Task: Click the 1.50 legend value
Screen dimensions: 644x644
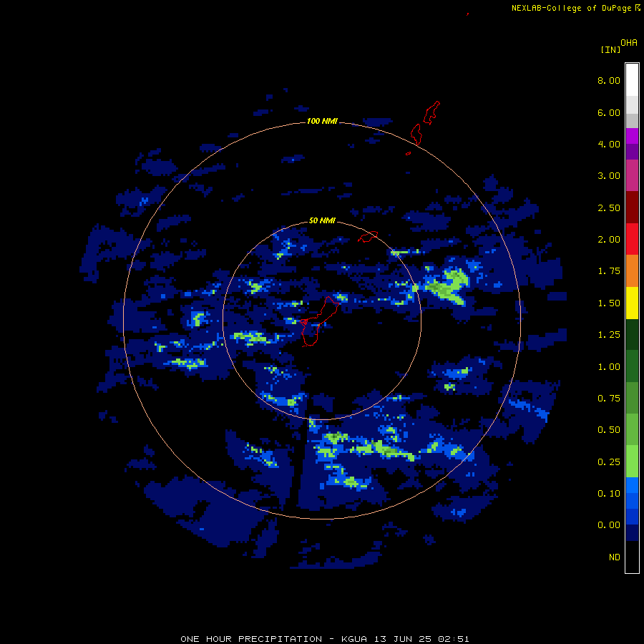Action: click(x=609, y=303)
